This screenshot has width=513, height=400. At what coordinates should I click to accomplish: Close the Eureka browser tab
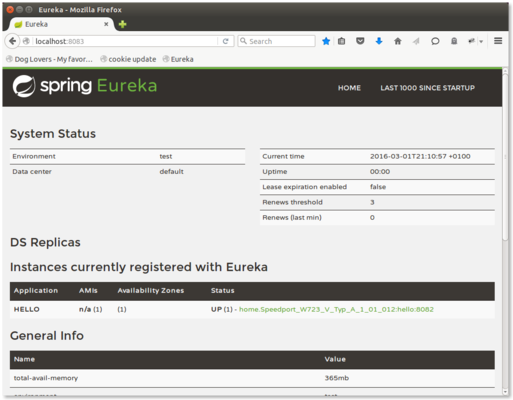pos(106,24)
